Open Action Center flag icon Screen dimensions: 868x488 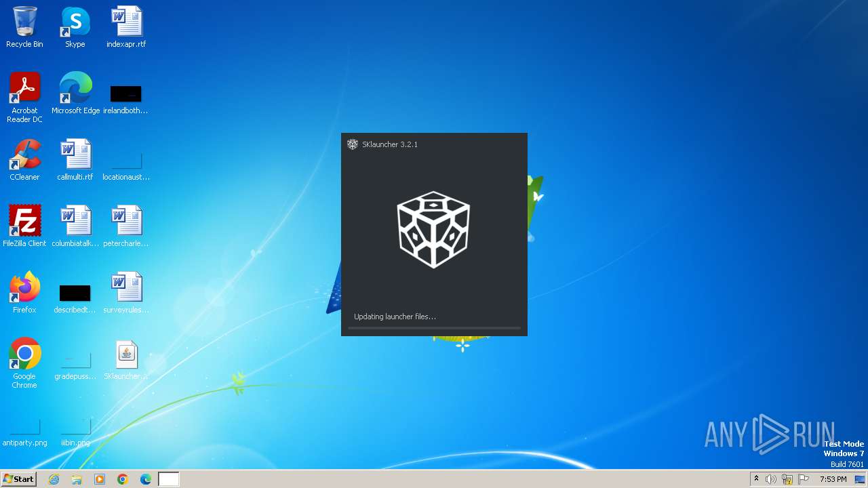point(804,479)
